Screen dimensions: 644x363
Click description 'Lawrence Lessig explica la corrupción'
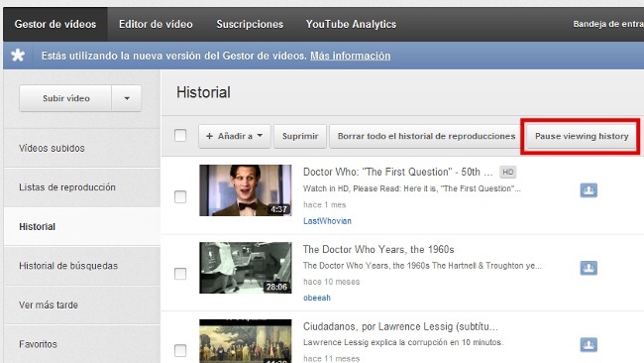(x=403, y=342)
